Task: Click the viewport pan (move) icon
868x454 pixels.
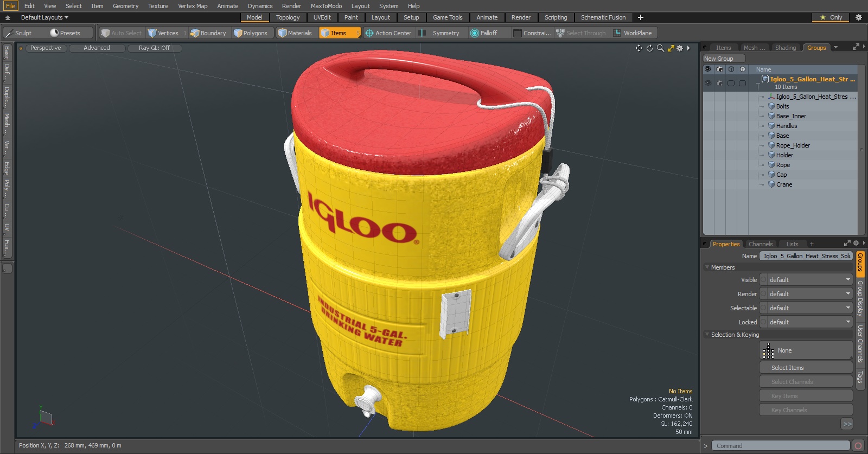Action: point(639,48)
